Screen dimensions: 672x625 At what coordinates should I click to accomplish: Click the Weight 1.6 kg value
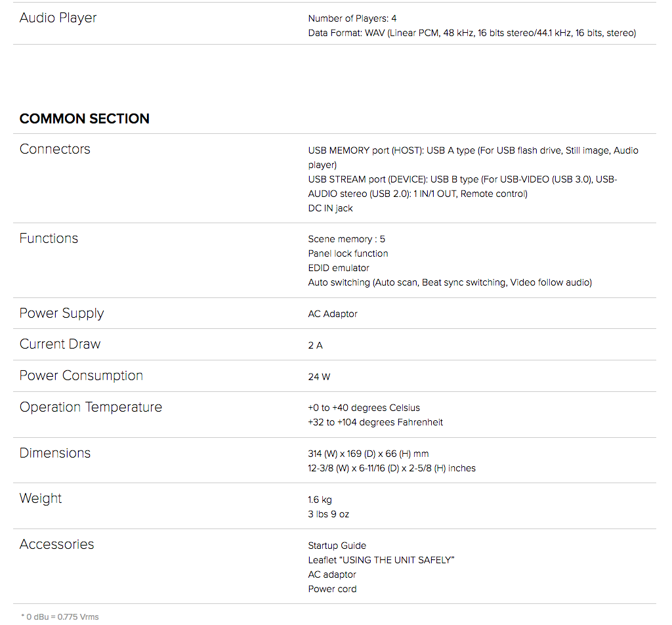(x=320, y=500)
